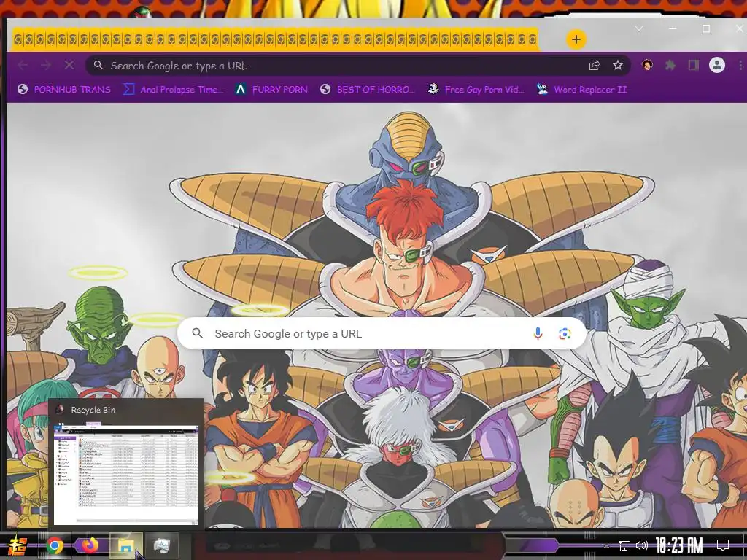Screen dimensions: 747x560
Task: Open the Chrome three-dot menu
Action: point(741,65)
